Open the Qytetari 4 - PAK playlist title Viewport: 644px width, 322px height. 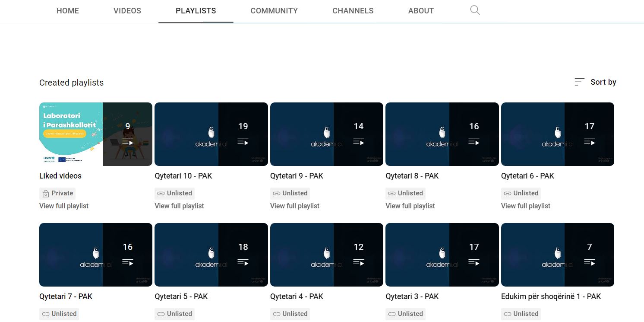click(x=297, y=296)
